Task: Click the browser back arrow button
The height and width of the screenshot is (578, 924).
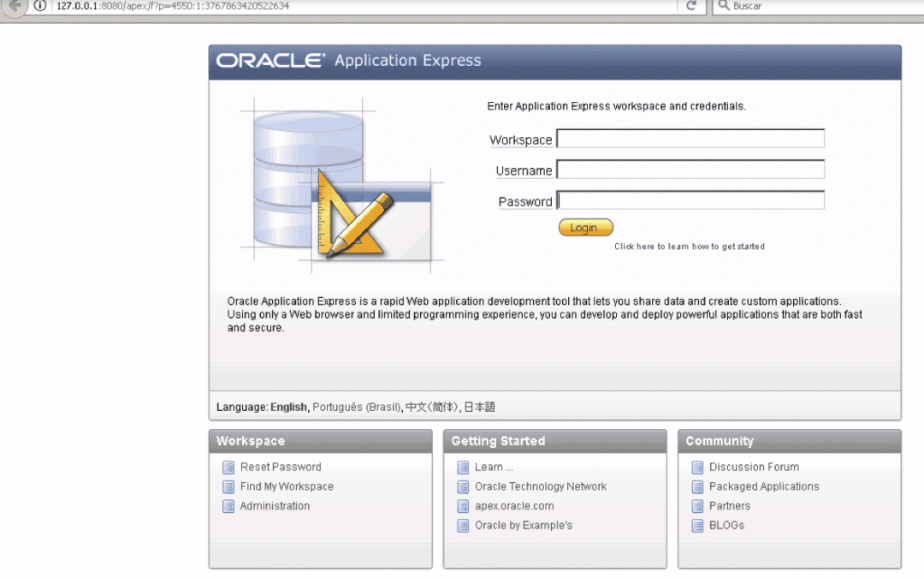Action: coord(15,7)
